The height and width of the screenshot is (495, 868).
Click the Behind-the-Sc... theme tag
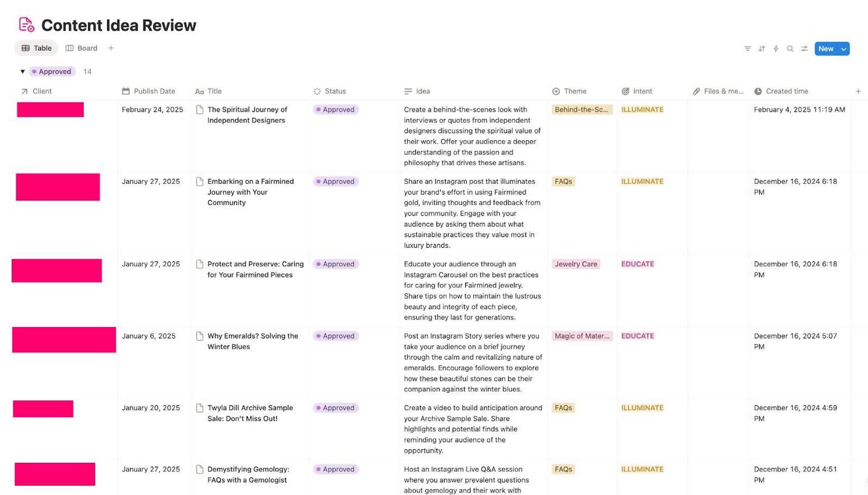pos(581,109)
